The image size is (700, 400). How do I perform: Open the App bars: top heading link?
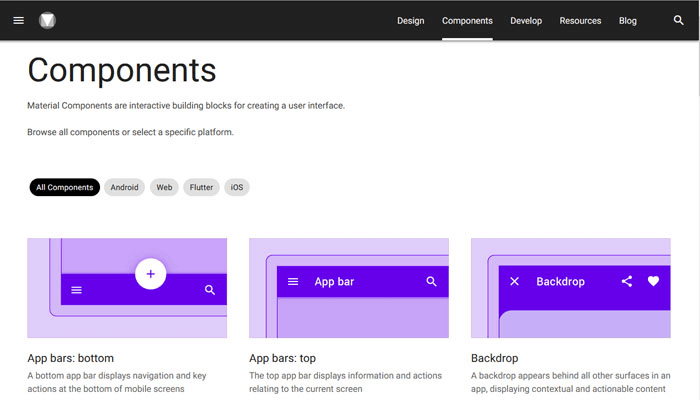pos(282,358)
